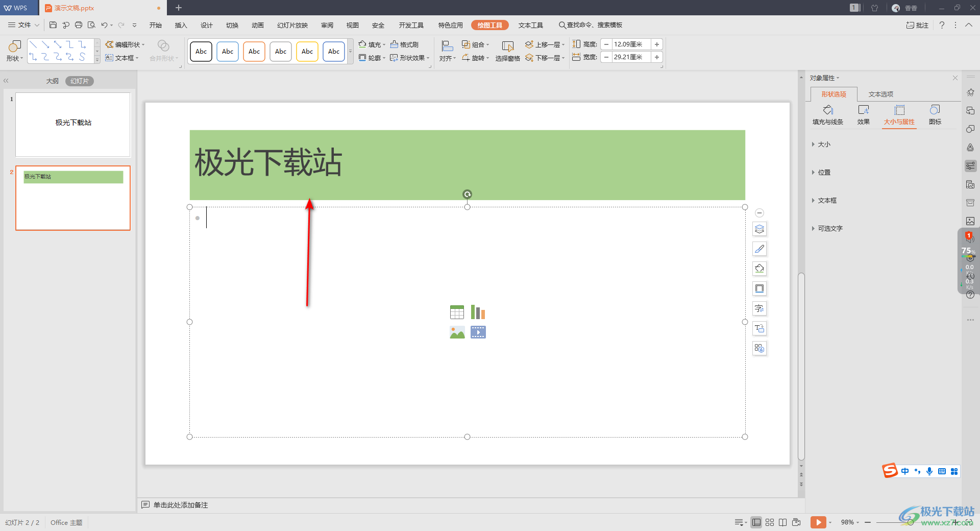Screen dimensions: 980x531
Task: Decrease shape width with minus button
Action: [x=606, y=57]
